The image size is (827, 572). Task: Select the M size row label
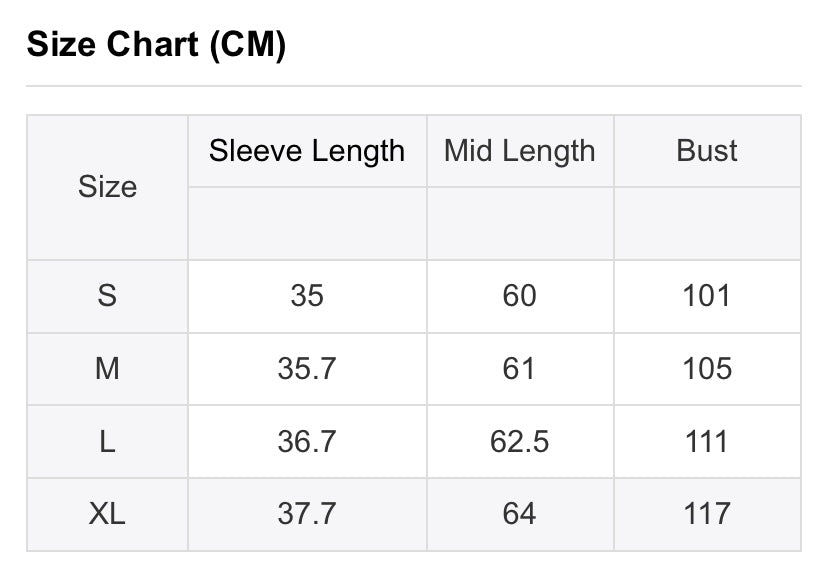pyautogui.click(x=107, y=368)
